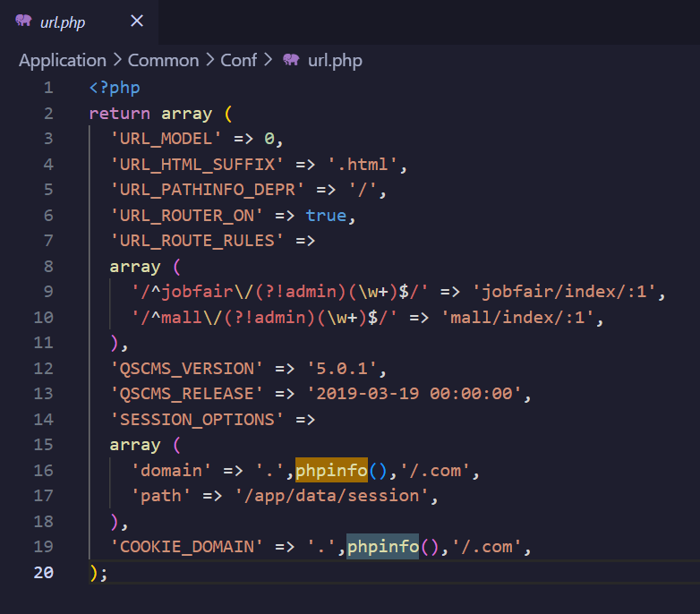
Task: Click line number 1 in the gutter
Action: click(x=48, y=88)
